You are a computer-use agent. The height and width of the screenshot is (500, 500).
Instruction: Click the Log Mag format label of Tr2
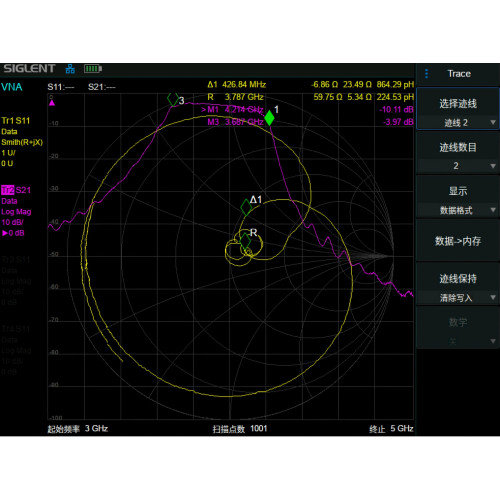tap(16, 212)
